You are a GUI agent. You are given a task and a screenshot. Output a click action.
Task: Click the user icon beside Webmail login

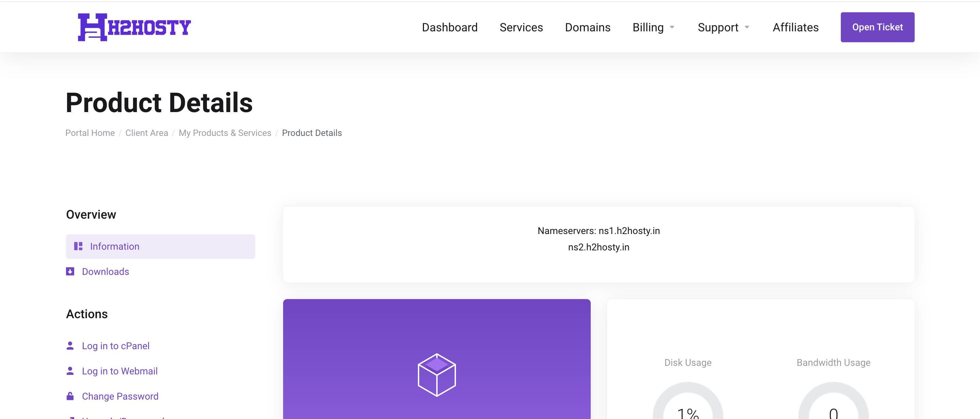[70, 371]
